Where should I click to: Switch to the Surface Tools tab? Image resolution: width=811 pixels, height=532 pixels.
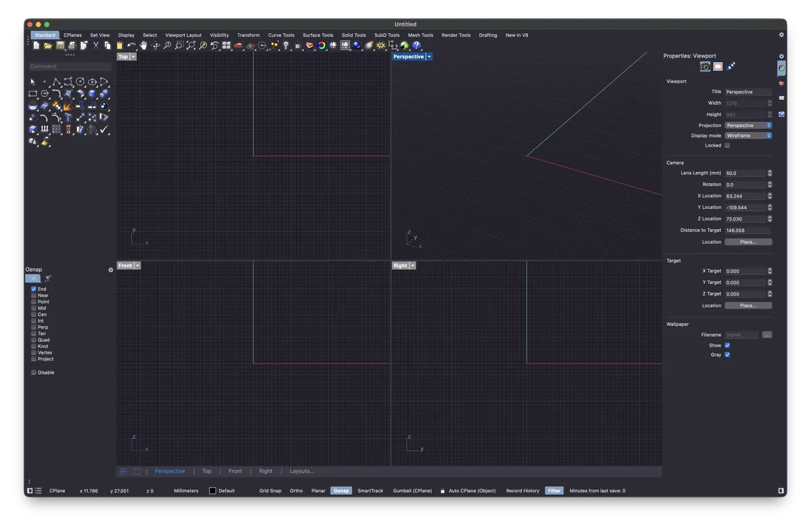click(x=318, y=35)
